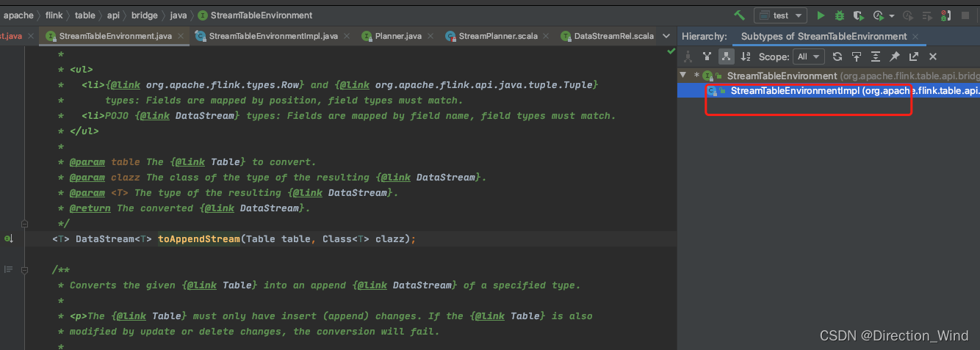
Task: Click the interface icon on StreamTableEnvironment.java tab
Action: (x=51, y=36)
